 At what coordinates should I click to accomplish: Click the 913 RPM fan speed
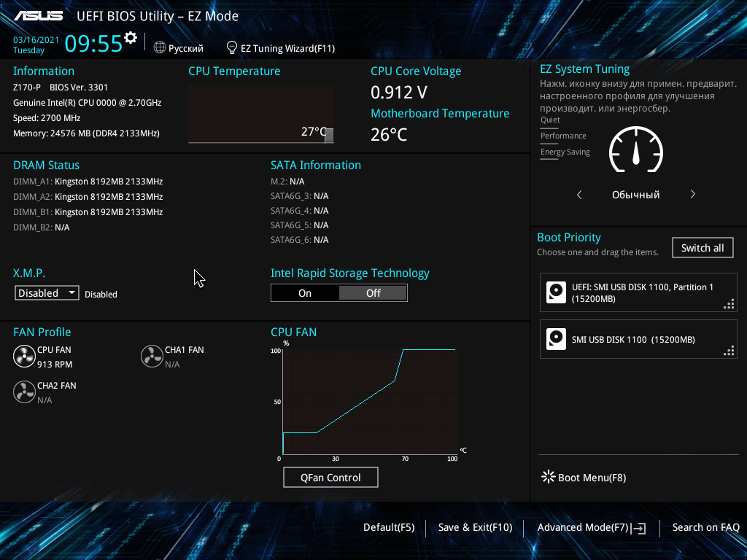55,365
